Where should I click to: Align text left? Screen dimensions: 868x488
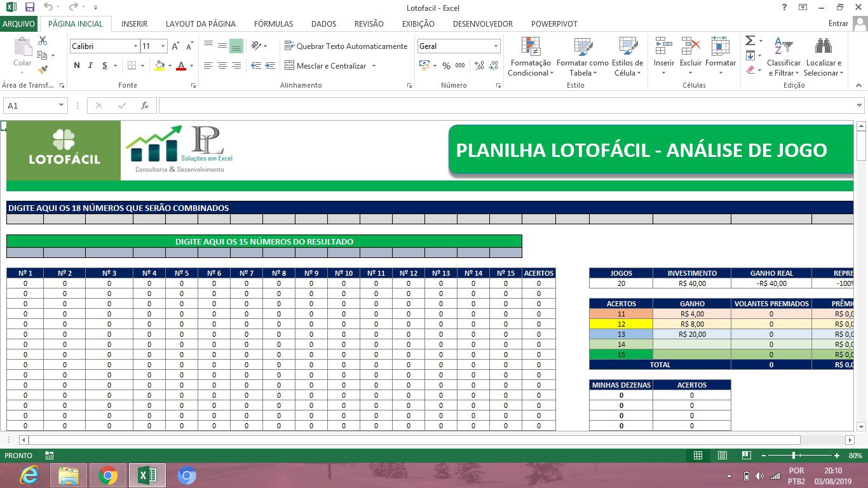(208, 65)
